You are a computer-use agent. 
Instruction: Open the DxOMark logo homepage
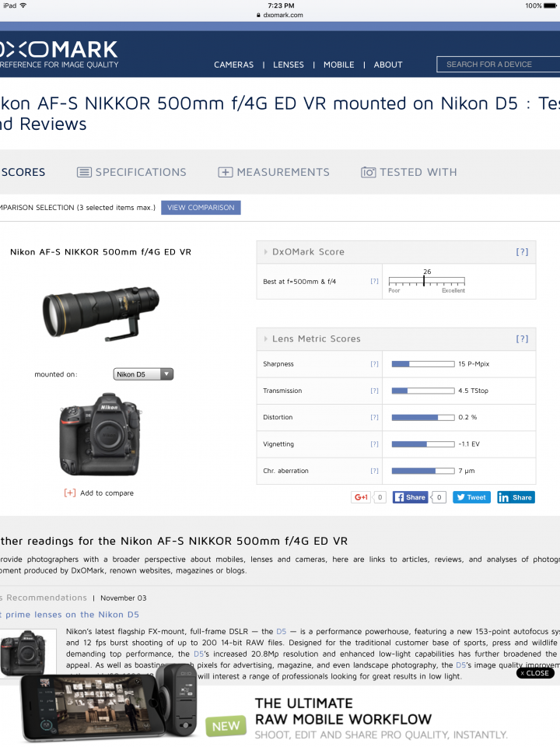(x=58, y=54)
